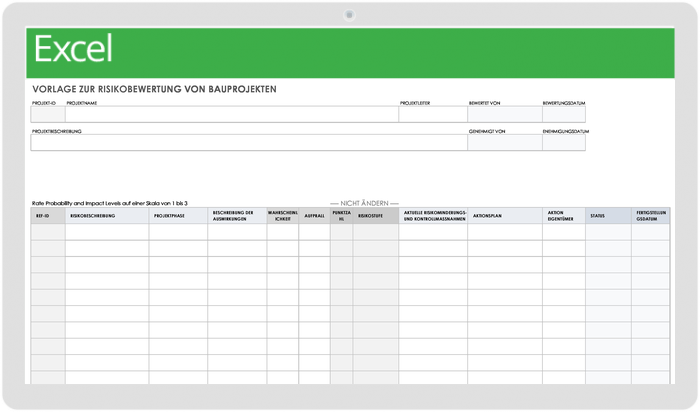
Task: Select the 'Rate Probability and Impact Levels' instruction text
Action: click(x=110, y=203)
